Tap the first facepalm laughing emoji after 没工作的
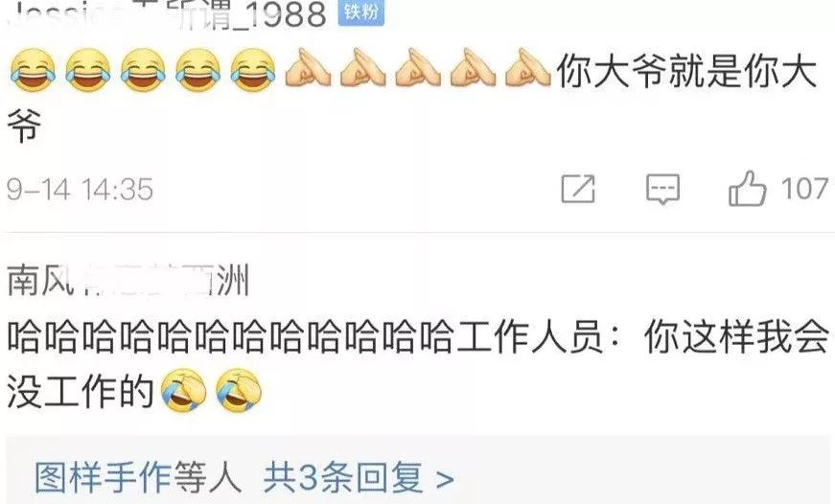Image resolution: width=835 pixels, height=504 pixels. pos(184,391)
